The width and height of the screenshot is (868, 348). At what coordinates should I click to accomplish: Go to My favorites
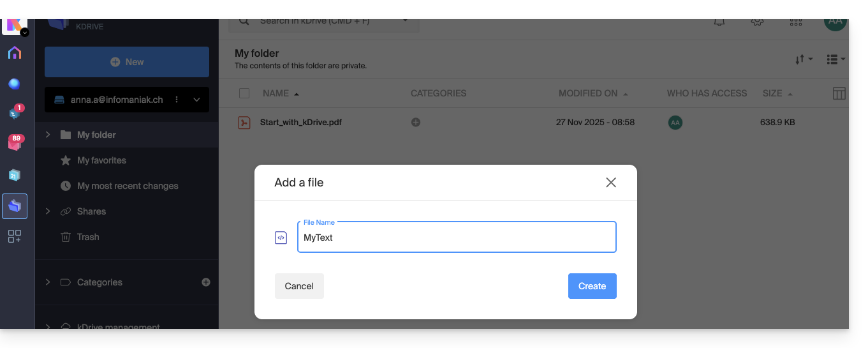click(x=101, y=160)
